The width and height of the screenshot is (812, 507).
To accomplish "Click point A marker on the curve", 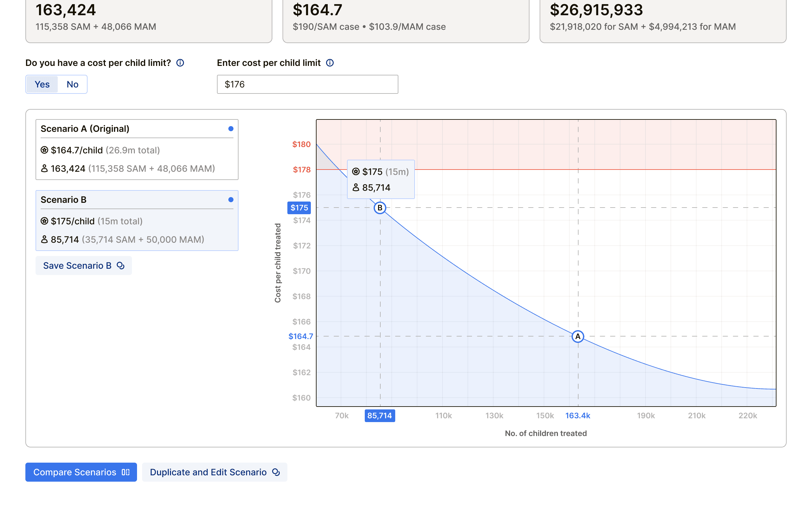I will coord(578,336).
